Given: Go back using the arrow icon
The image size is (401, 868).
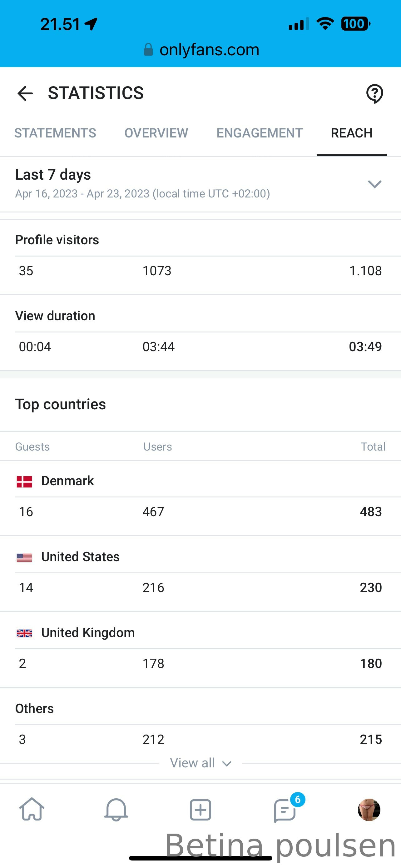Looking at the screenshot, I should tap(25, 93).
